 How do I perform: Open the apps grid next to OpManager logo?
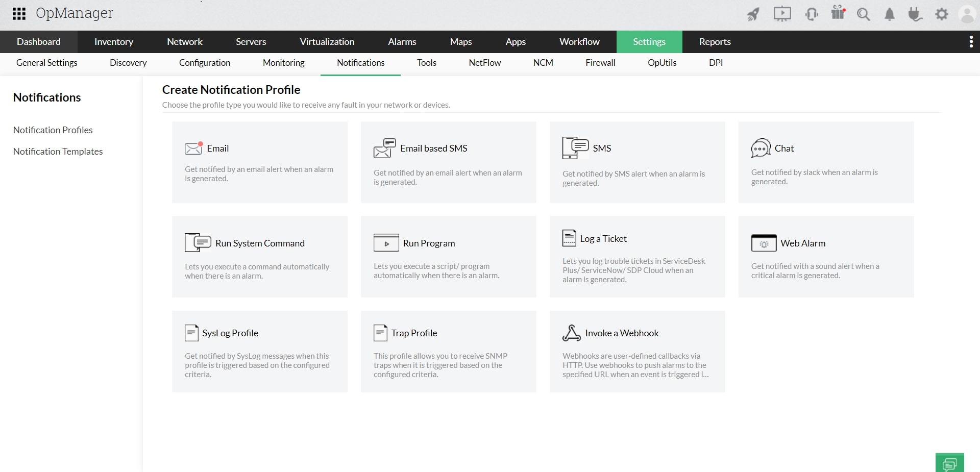(19, 14)
